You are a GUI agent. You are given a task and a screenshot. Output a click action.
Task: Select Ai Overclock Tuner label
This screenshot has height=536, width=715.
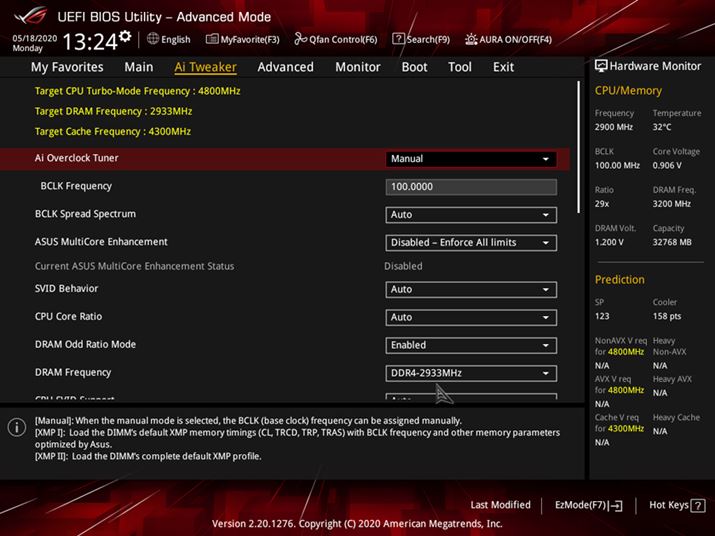pyautogui.click(x=77, y=158)
